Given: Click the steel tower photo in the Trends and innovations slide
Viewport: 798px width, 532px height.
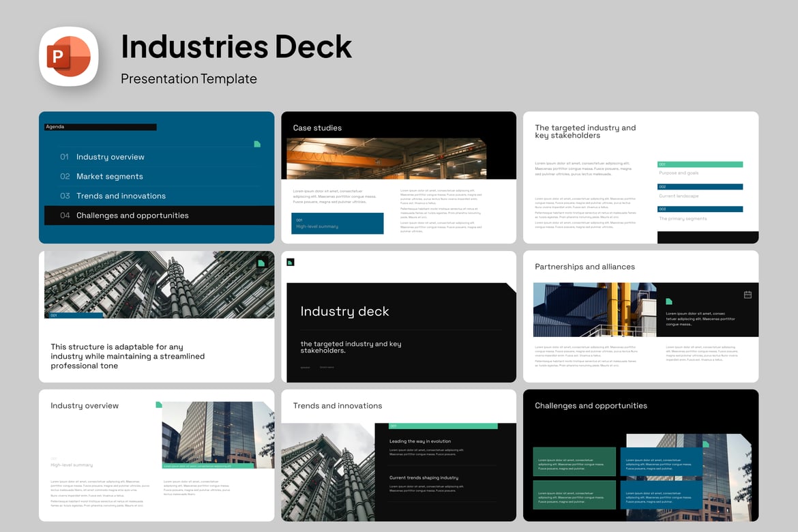Looking at the screenshot, I should click(328, 472).
